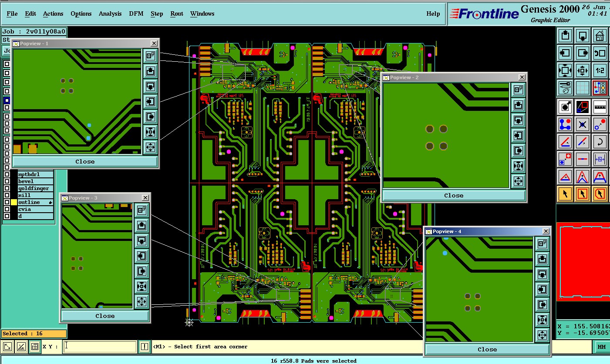The height and width of the screenshot is (364, 610).
Task: Open the DFM menu
Action: tap(136, 13)
